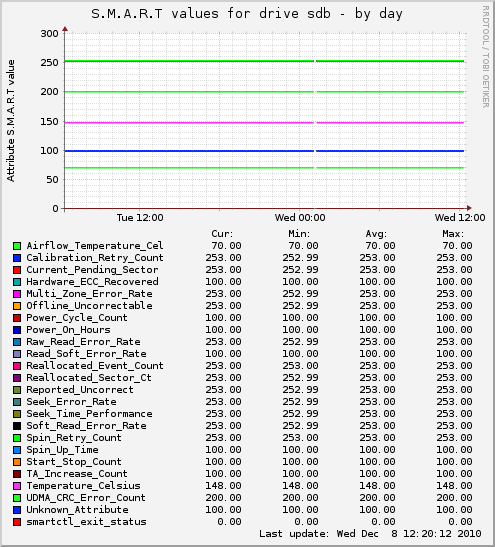This screenshot has height=547, width=495.
Task: Click the Calibration_Retry_Count blue legend swatch
Action: tap(17, 258)
